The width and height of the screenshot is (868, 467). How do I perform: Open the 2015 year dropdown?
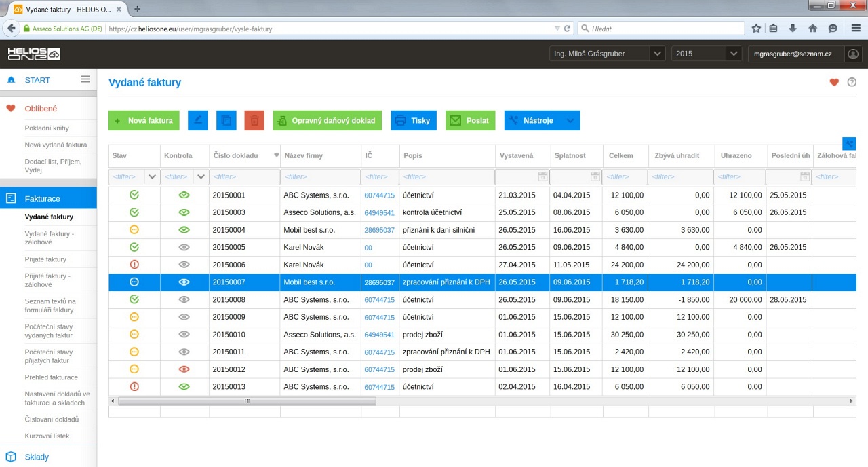coord(734,54)
